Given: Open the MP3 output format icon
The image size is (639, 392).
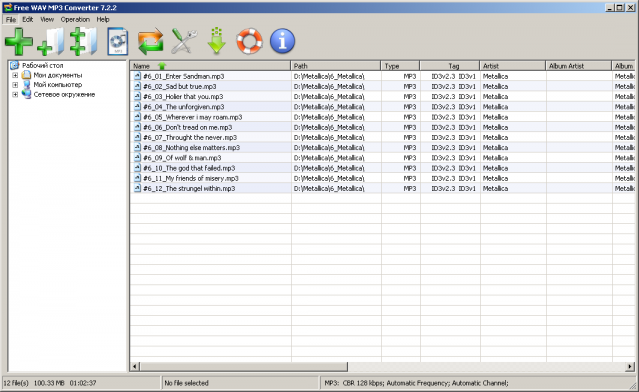Looking at the screenshot, I should click(x=118, y=41).
